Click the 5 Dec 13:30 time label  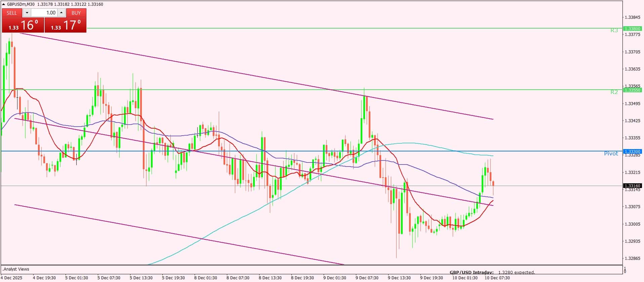pyautogui.click(x=141, y=278)
